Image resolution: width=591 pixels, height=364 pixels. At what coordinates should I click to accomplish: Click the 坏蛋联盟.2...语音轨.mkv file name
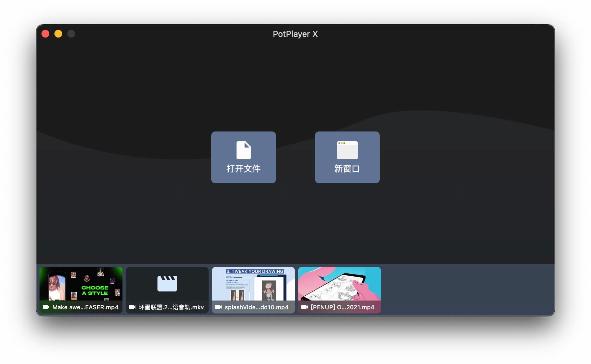[171, 307]
